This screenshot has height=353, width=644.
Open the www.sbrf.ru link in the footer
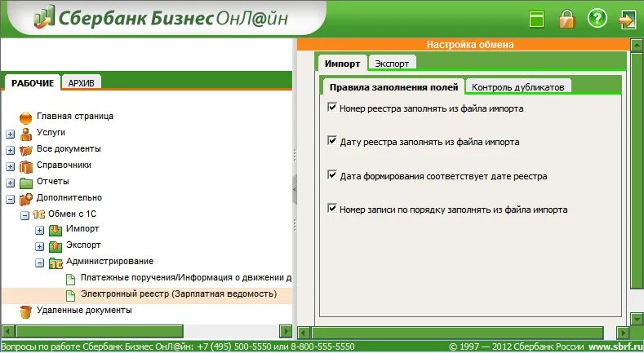coord(616,346)
